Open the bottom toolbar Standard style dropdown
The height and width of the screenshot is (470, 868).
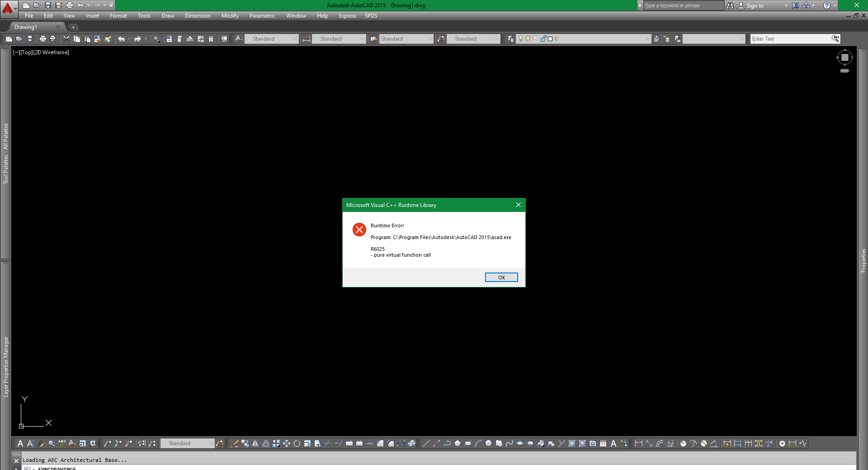(x=187, y=443)
